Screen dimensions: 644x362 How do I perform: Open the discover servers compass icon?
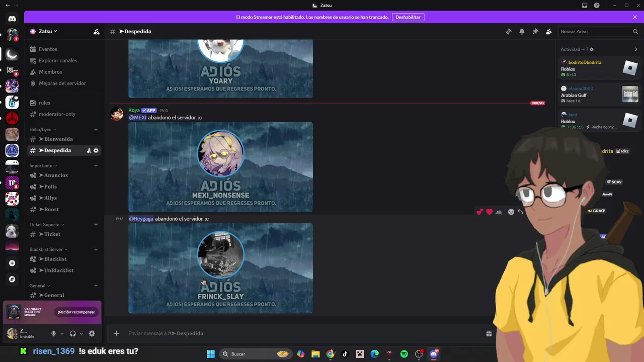click(x=12, y=279)
